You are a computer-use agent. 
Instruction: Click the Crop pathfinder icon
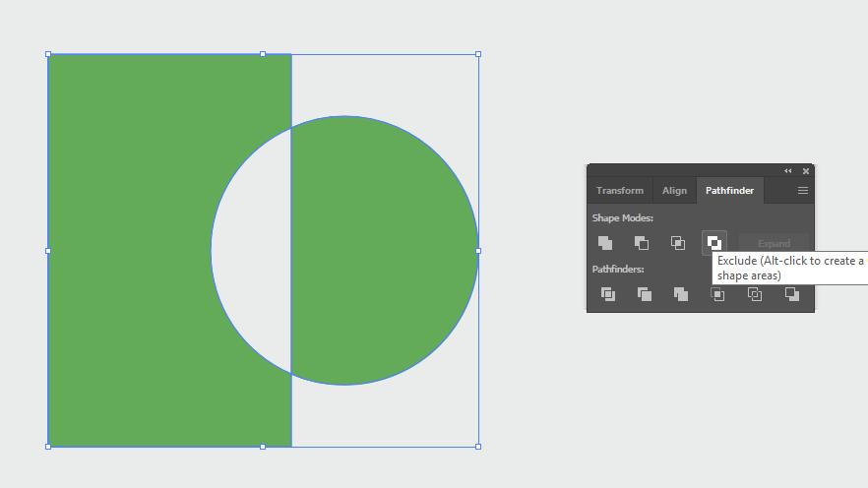[717, 294]
